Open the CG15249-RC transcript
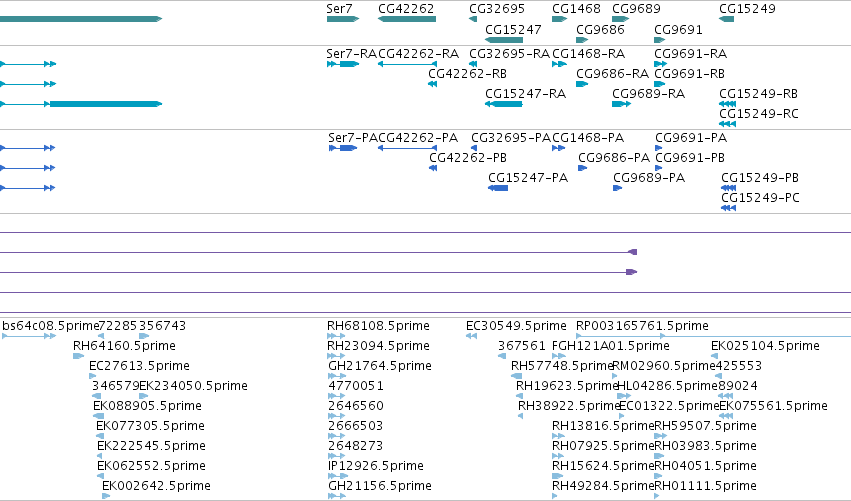The image size is (851, 501). tap(727, 124)
